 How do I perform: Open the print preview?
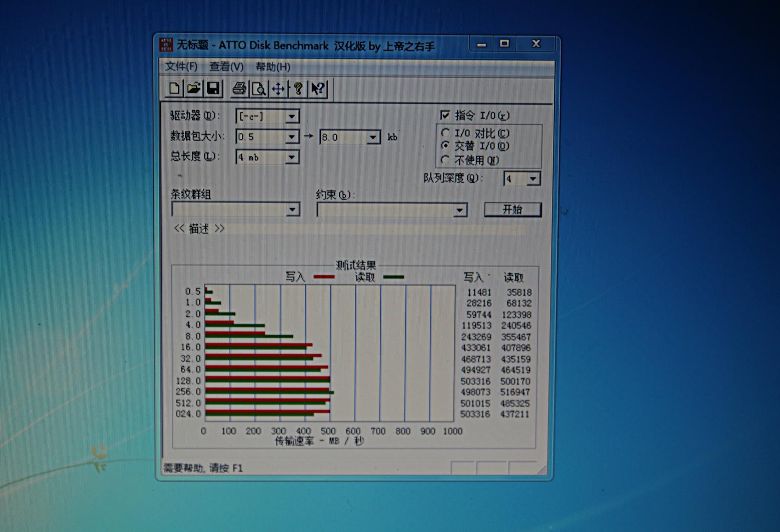click(258, 89)
